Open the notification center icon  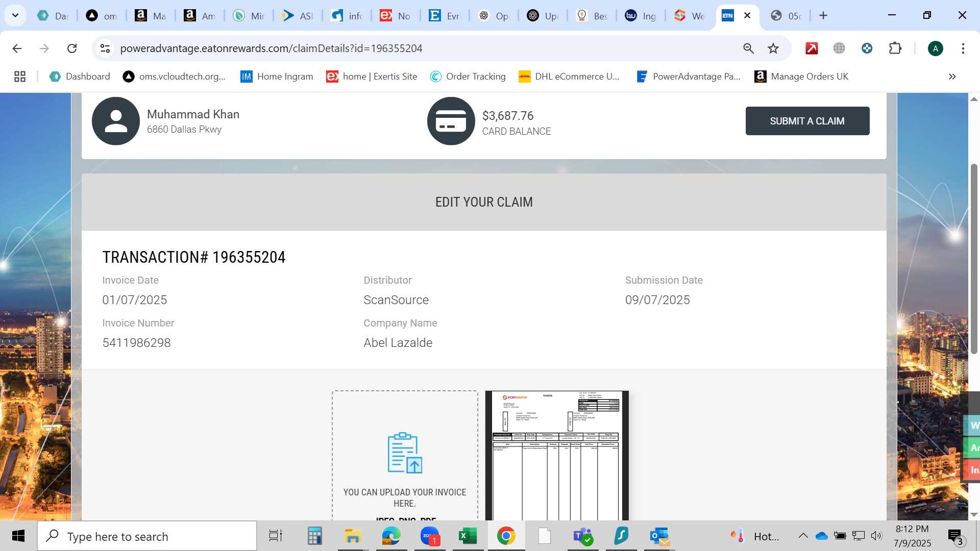point(955,536)
